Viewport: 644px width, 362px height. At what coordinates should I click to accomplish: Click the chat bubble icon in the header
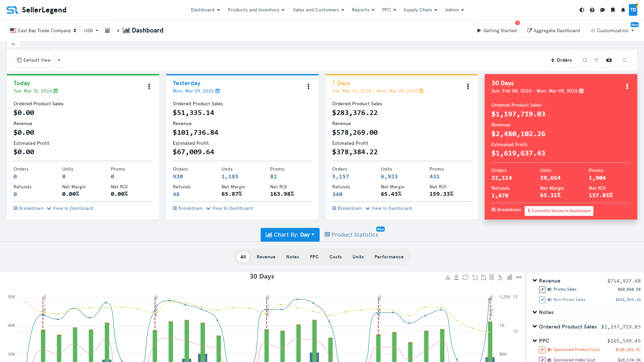pyautogui.click(x=602, y=10)
